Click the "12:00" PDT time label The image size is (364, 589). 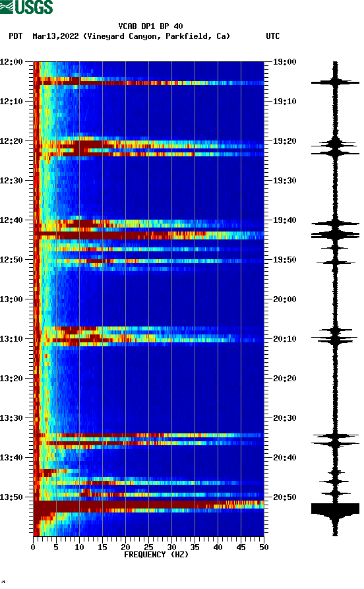coord(12,61)
